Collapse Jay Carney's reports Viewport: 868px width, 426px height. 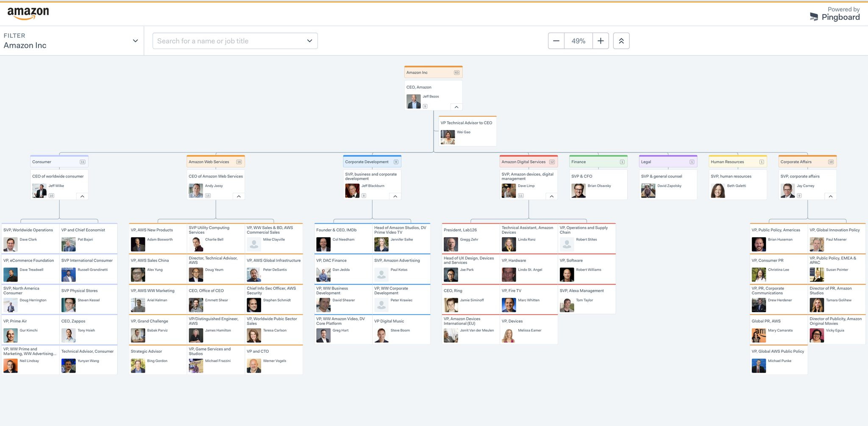[x=830, y=196]
